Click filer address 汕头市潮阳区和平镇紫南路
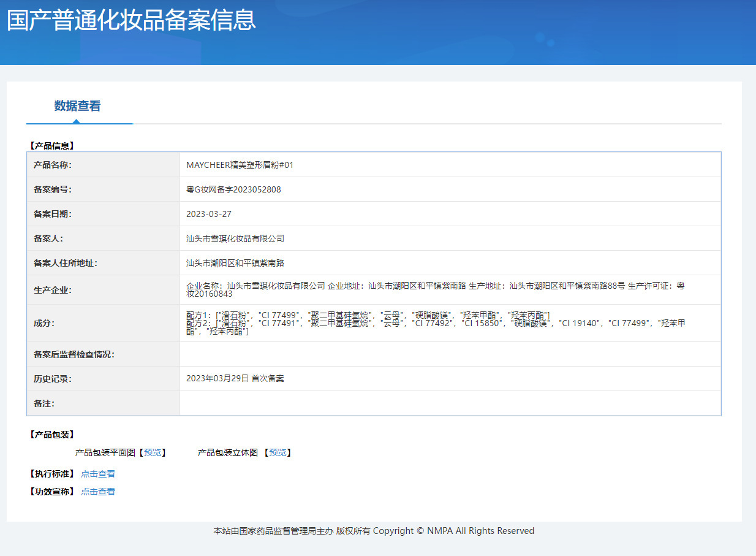 pyautogui.click(x=235, y=263)
